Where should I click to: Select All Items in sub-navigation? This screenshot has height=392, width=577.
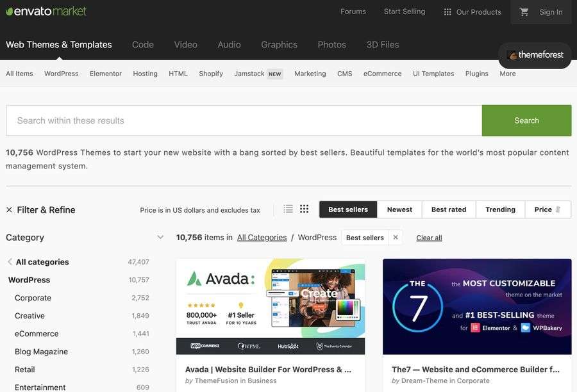point(19,74)
